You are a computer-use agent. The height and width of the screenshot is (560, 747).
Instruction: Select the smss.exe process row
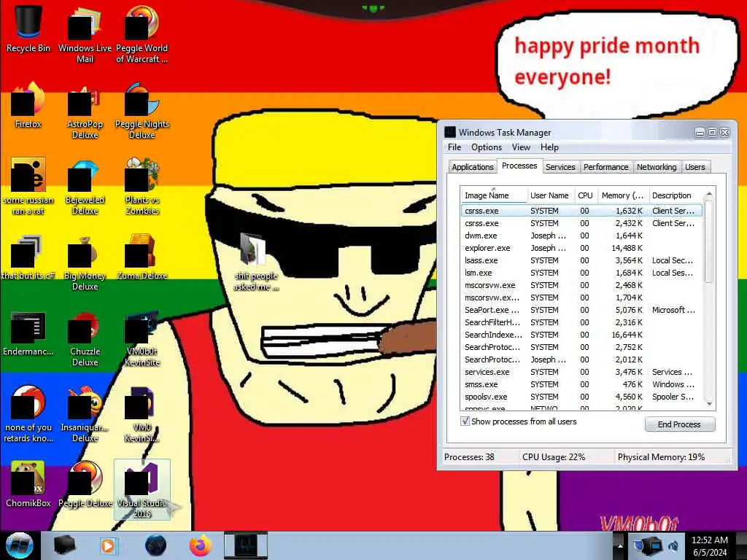click(581, 384)
